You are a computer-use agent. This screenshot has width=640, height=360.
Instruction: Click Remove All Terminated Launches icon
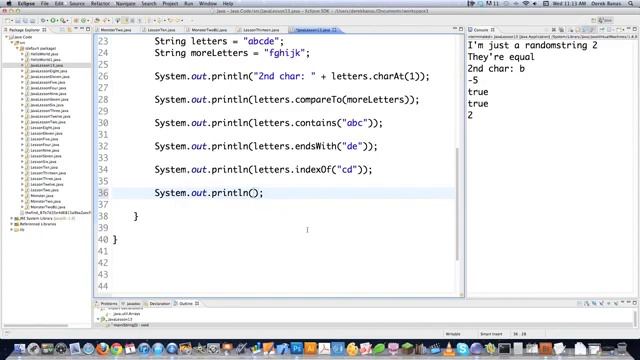tap(562, 30)
